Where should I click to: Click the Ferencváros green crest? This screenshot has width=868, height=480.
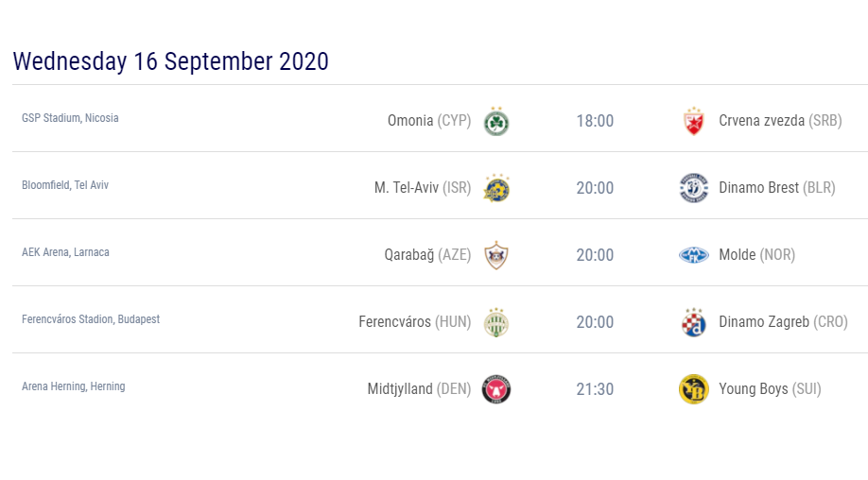point(496,322)
